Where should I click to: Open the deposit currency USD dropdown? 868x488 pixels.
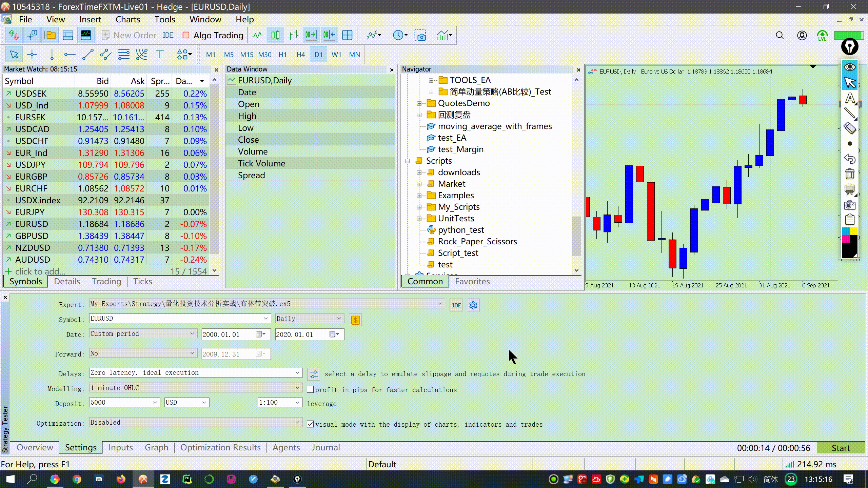(x=186, y=403)
